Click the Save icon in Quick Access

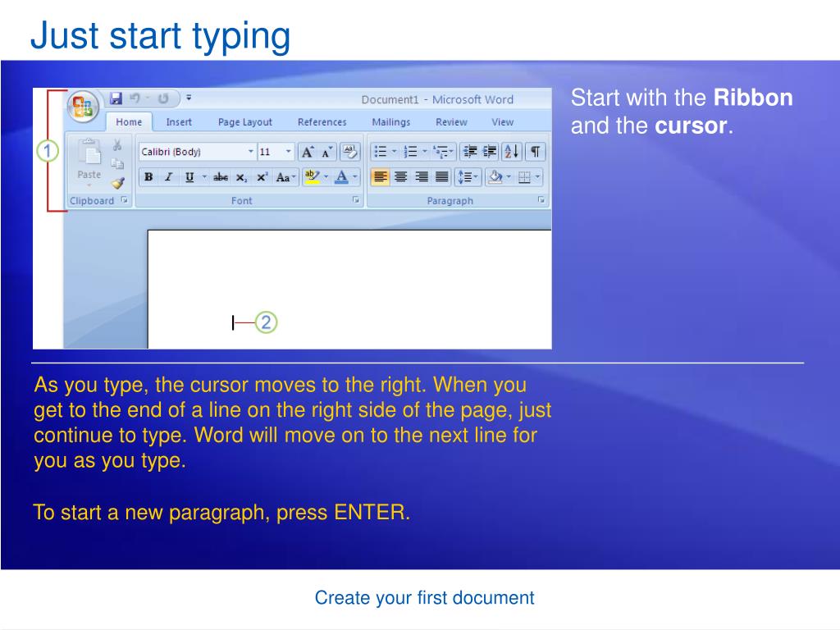tap(116, 98)
